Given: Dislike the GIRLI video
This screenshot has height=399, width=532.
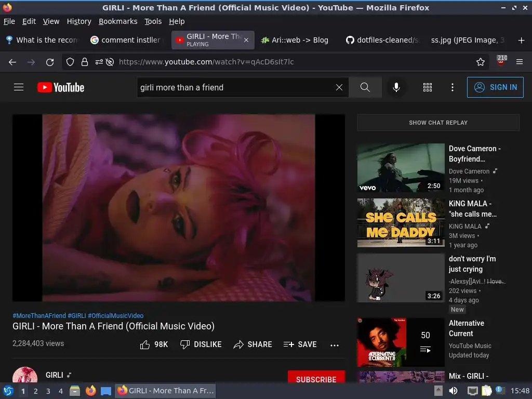Looking at the screenshot, I should coord(201,344).
